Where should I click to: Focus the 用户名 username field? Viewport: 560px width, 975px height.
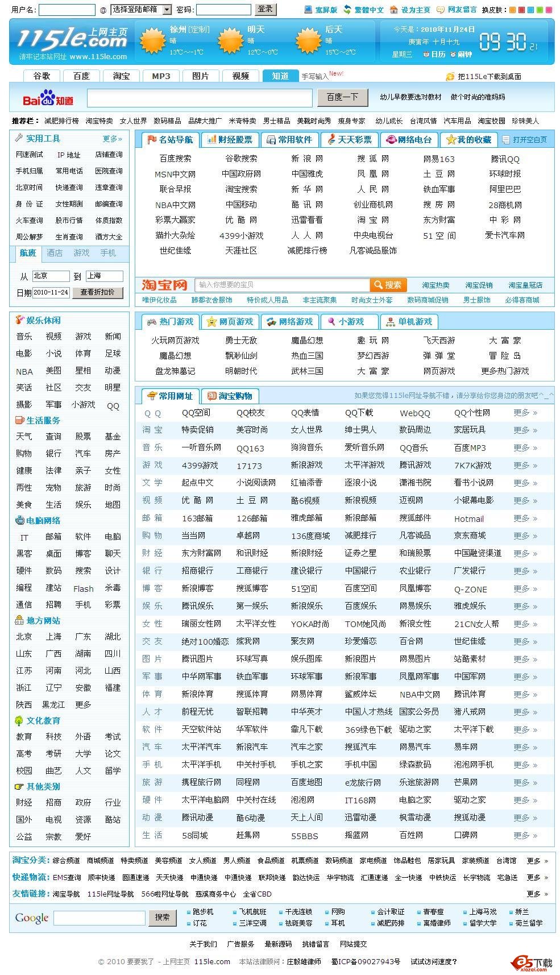click(67, 10)
